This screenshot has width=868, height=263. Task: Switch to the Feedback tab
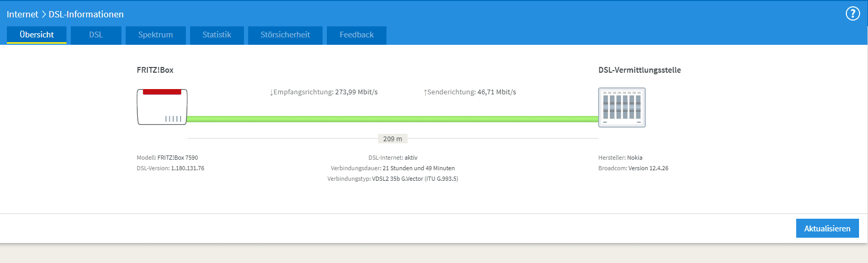[356, 35]
